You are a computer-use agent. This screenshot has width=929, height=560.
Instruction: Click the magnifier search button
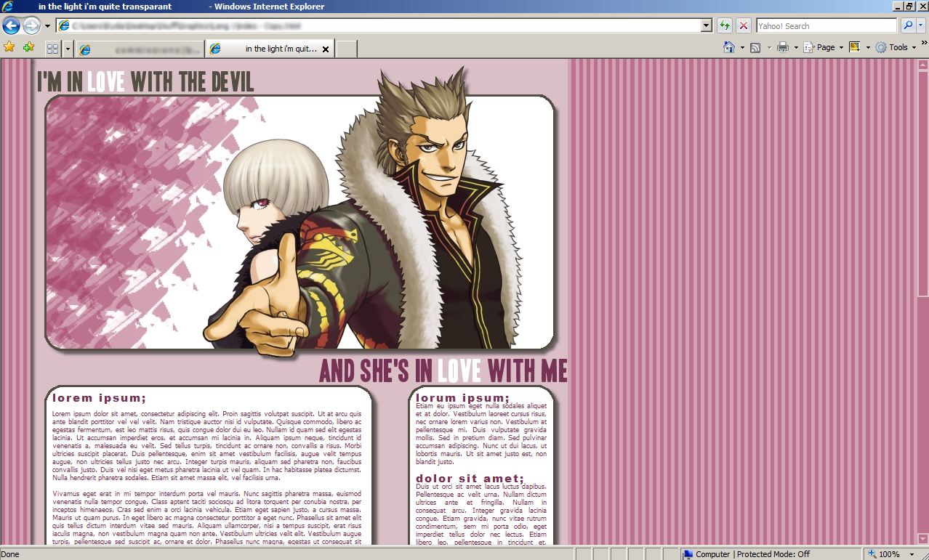point(908,25)
